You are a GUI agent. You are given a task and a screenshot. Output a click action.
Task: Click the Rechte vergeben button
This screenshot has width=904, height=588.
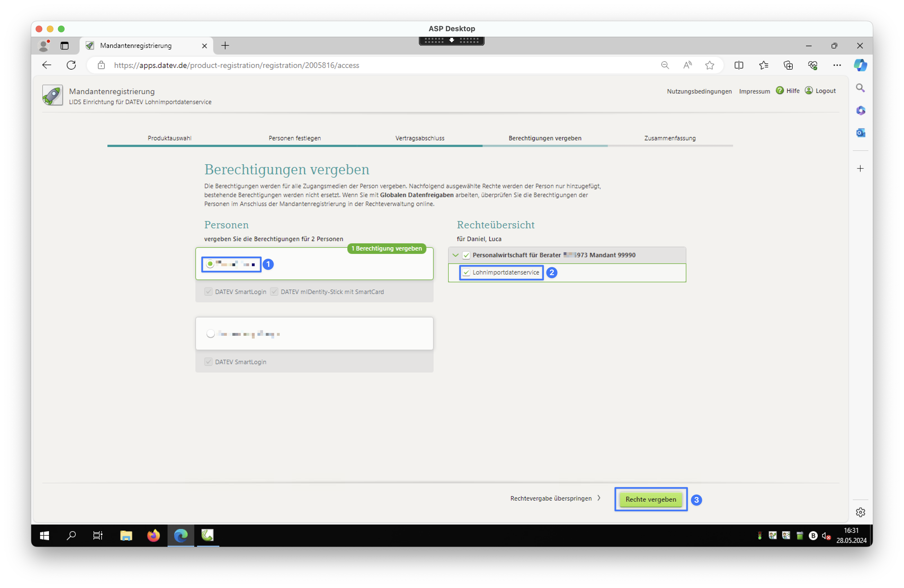pyautogui.click(x=650, y=499)
